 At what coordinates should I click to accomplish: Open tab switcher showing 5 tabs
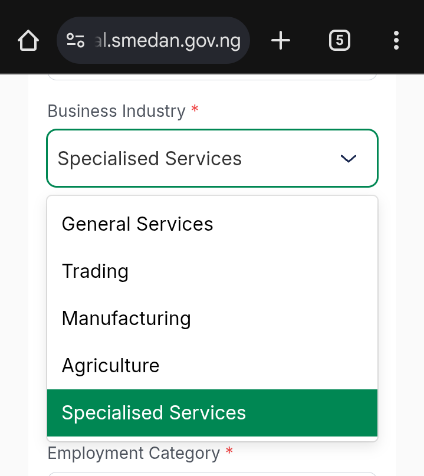339,41
